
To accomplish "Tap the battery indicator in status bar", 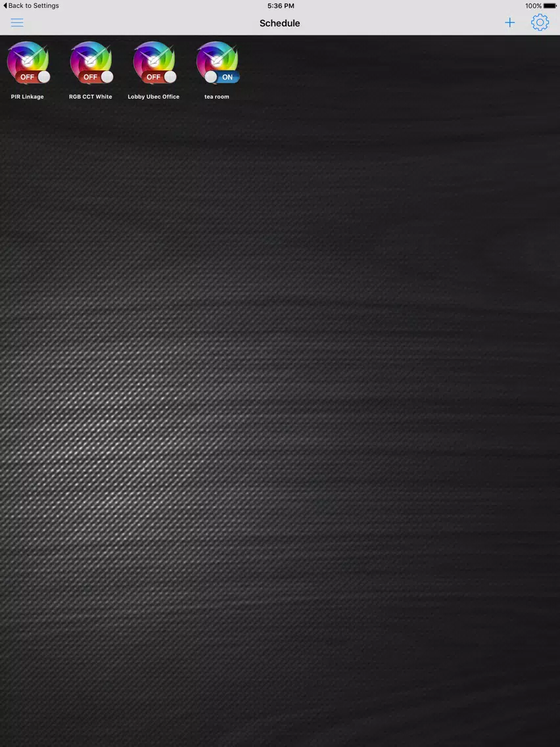I will point(549,6).
